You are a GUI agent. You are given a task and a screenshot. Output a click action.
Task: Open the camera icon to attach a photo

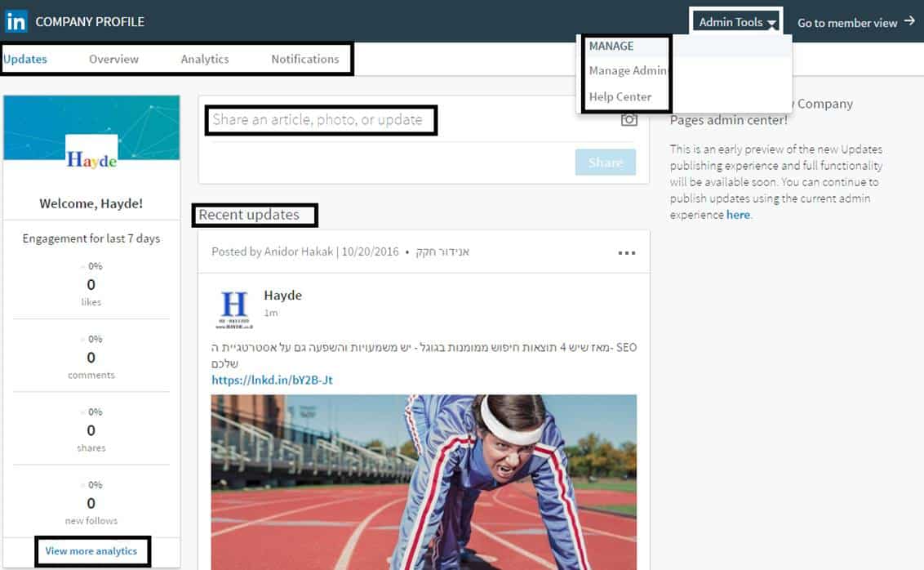pyautogui.click(x=629, y=118)
